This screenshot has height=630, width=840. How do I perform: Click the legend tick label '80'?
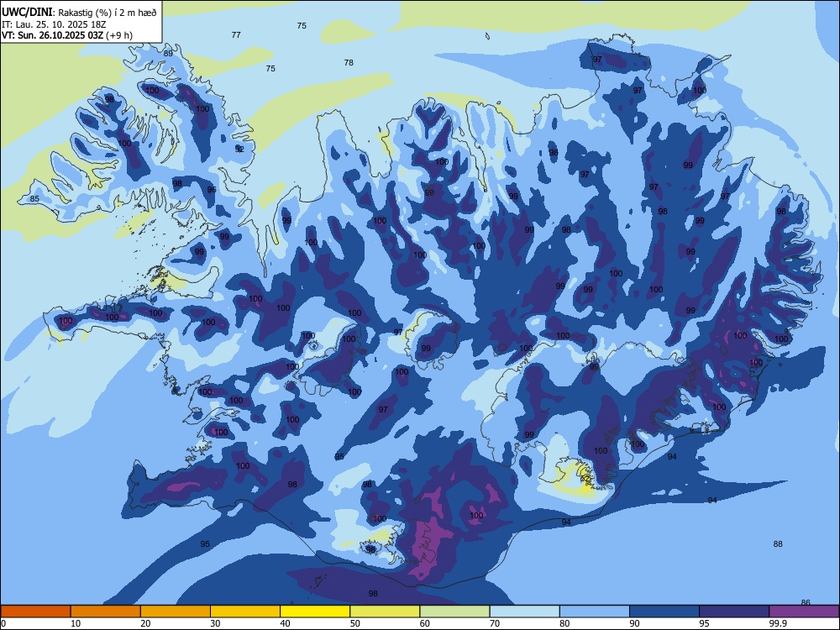565,623
